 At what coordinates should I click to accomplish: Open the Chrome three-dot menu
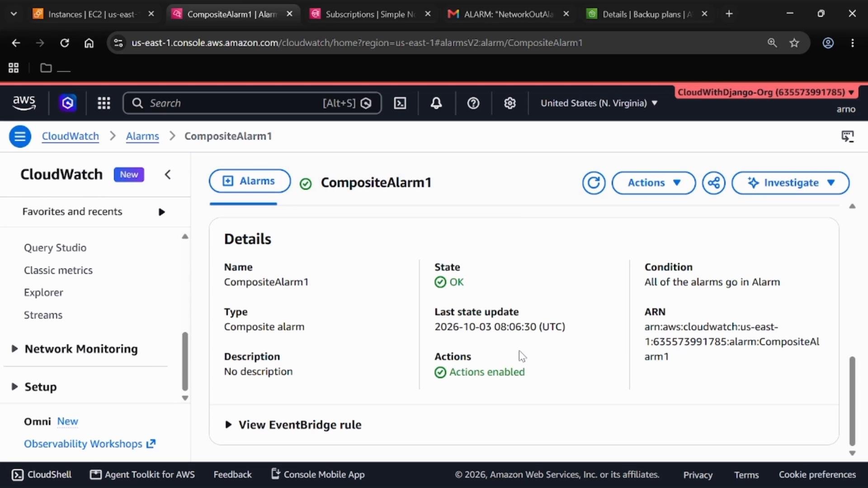click(x=853, y=43)
